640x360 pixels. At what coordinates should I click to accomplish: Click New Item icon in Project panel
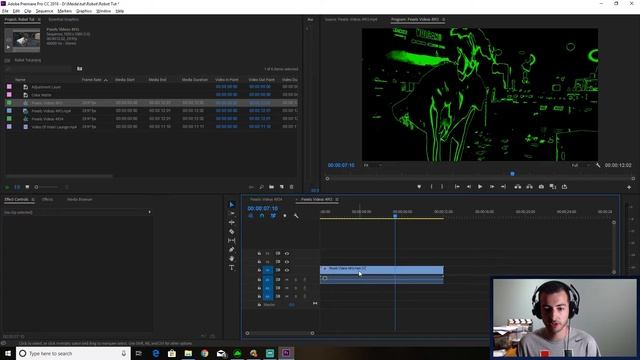pyautogui.click(x=282, y=187)
